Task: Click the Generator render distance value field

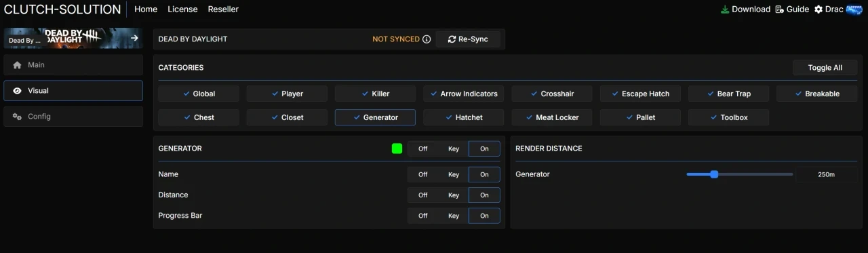Action: (x=826, y=174)
